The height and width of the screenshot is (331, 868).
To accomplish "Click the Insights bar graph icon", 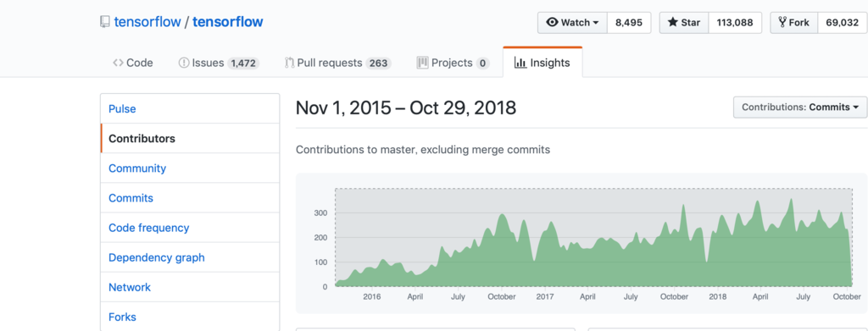I will click(x=520, y=63).
